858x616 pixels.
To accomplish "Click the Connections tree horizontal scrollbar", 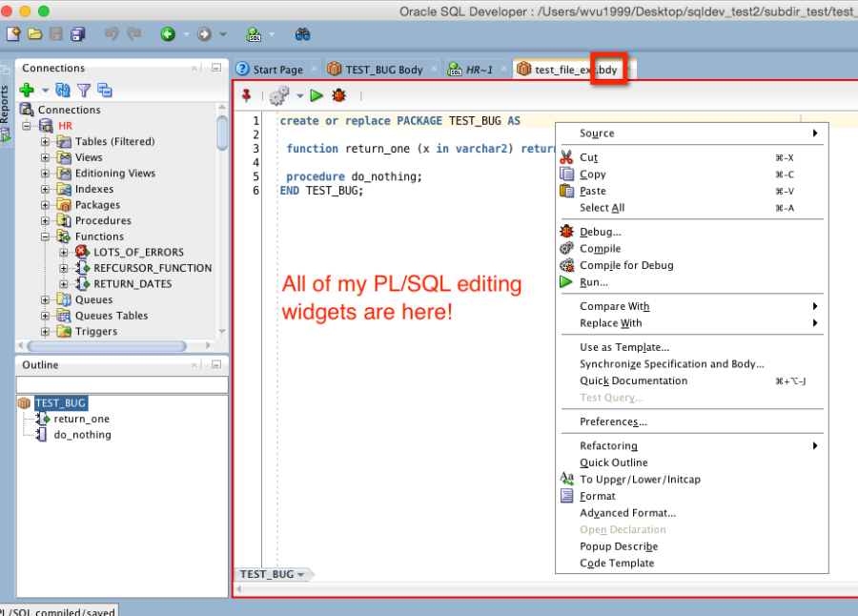I will tap(107, 346).
